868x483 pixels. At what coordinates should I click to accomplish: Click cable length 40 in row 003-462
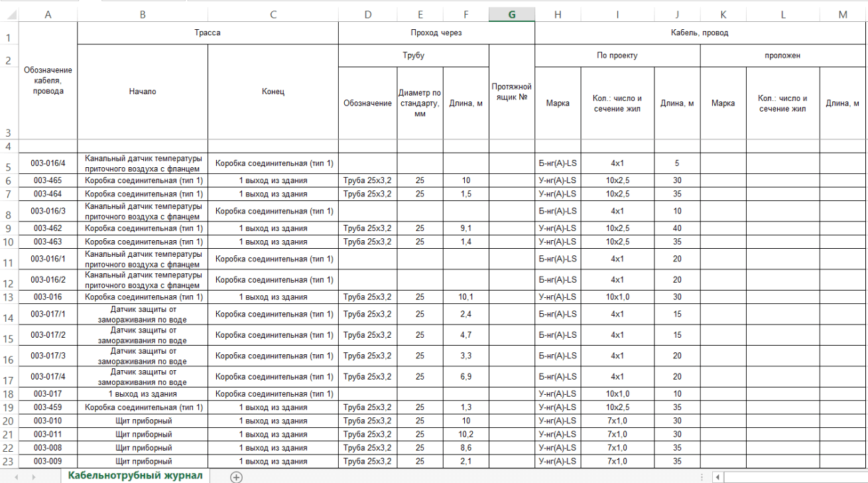(677, 228)
